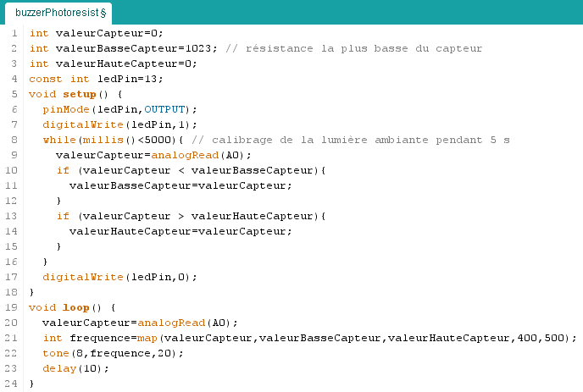Click the valeurCapteur=0 declaration on line 1
This screenshot has height=392, width=583.
point(97,33)
